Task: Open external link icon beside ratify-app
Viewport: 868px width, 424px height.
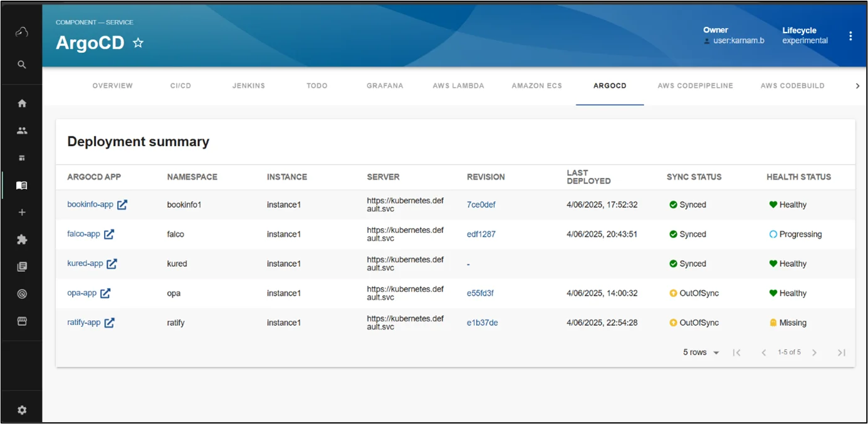Action: pos(109,323)
